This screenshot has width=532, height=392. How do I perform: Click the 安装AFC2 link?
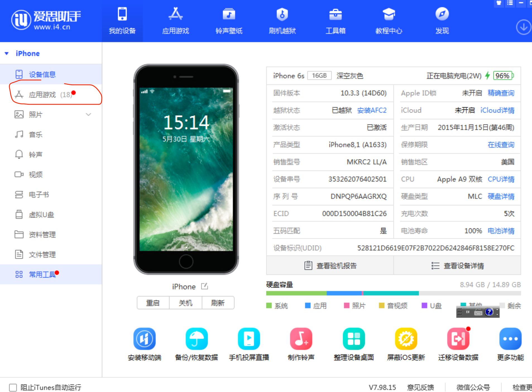[372, 110]
